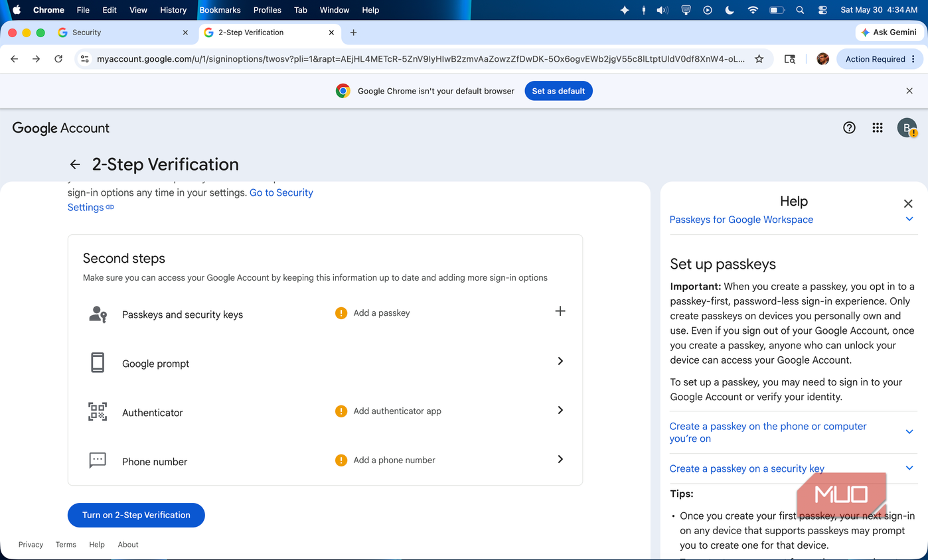Image resolution: width=928 pixels, height=560 pixels.
Task: Open the Privacy footer link
Action: pyautogui.click(x=31, y=545)
